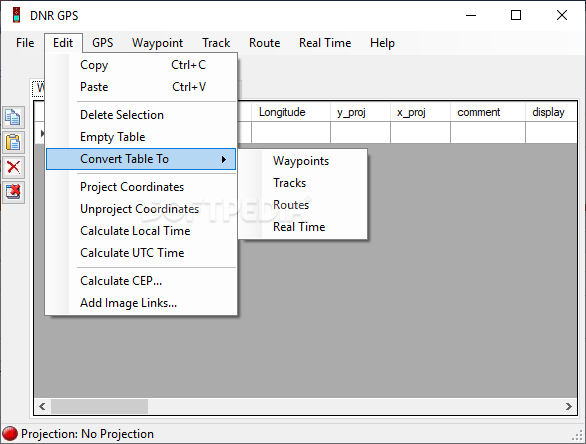Click the empty comment cell in first row
Image resolution: width=586 pixels, height=444 pixels.
coord(488,132)
